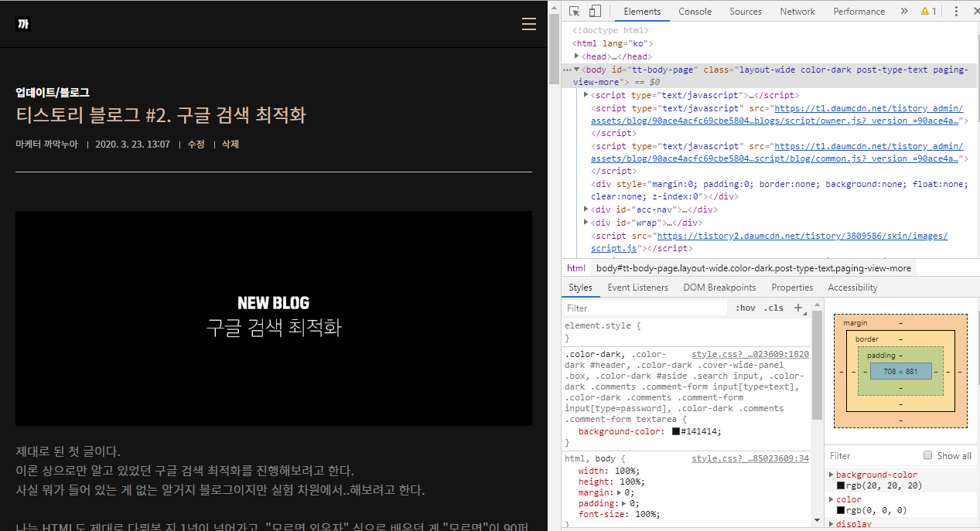Collapse the body element node
The height and width of the screenshot is (531, 980).
(577, 70)
